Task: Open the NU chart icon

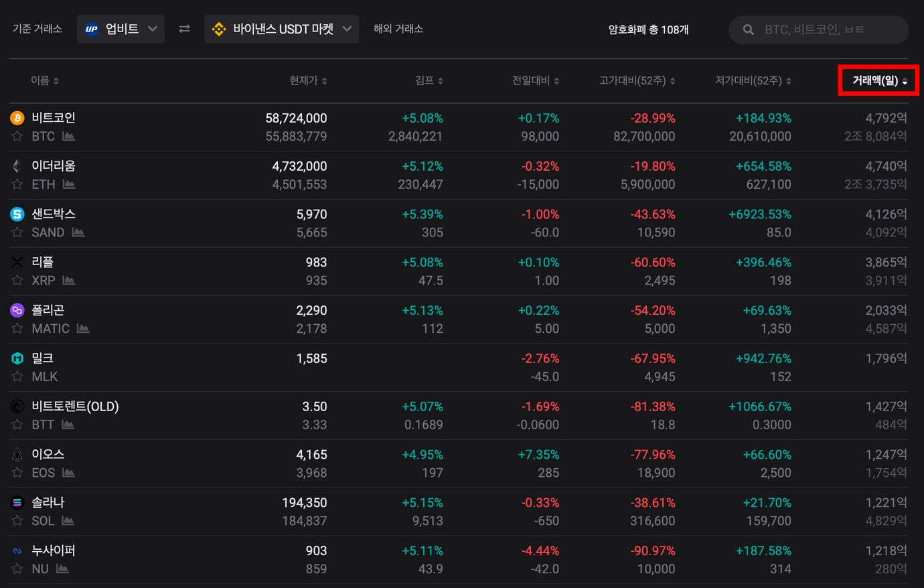Action: click(62, 569)
